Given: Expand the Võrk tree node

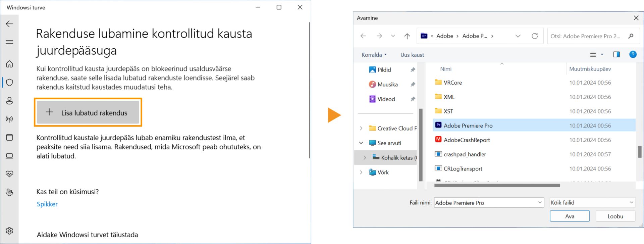Looking at the screenshot, I should pos(361,172).
